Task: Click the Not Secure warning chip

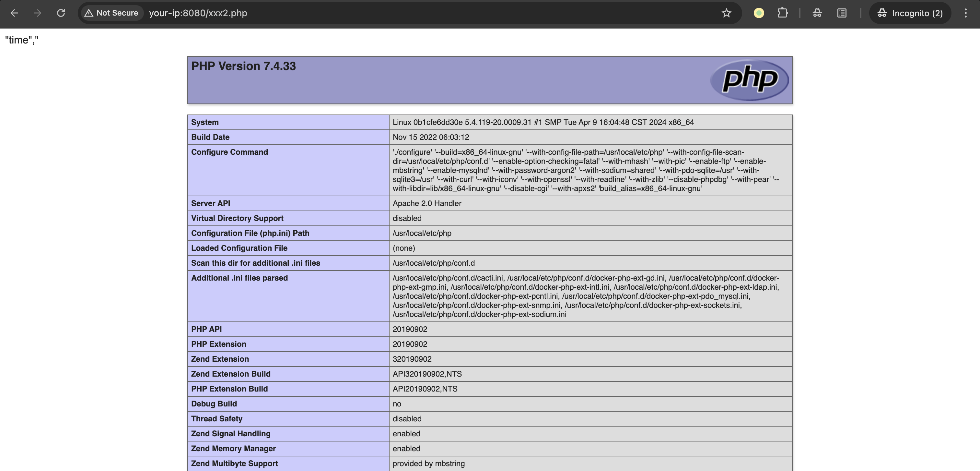Action: (111, 13)
